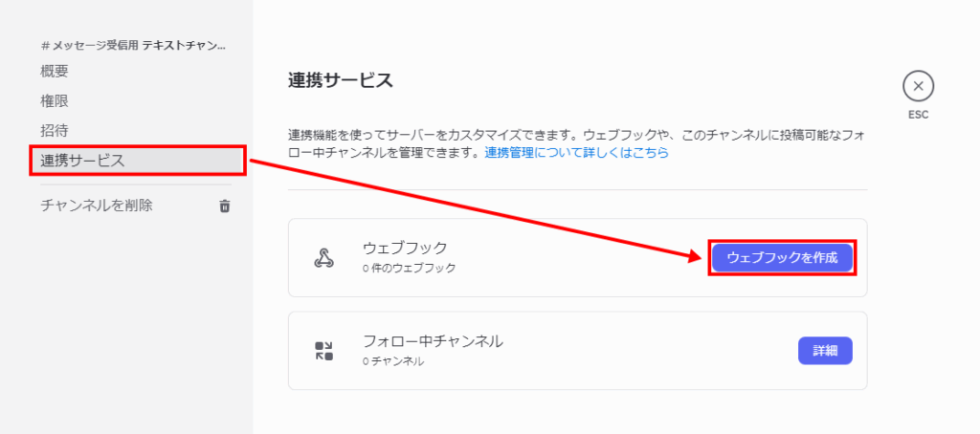Screen dimensions: 980x434
Task: Click the 0 チャンネル count label
Action: tap(393, 361)
